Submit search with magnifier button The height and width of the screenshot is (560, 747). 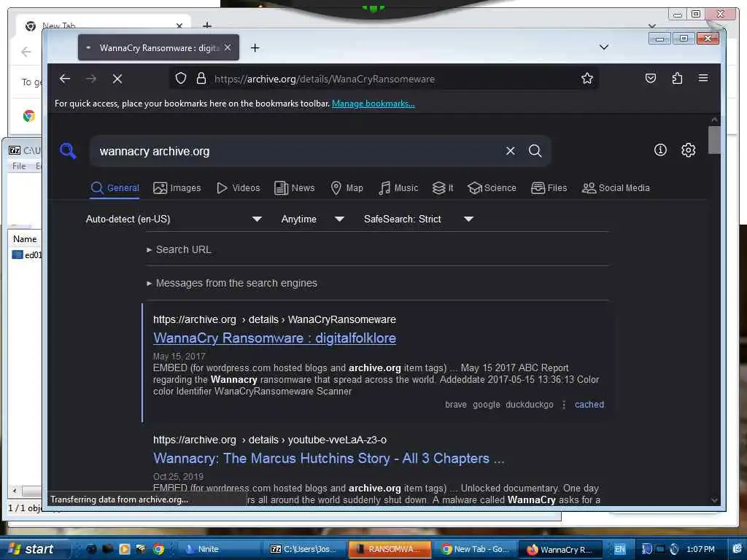535,151
